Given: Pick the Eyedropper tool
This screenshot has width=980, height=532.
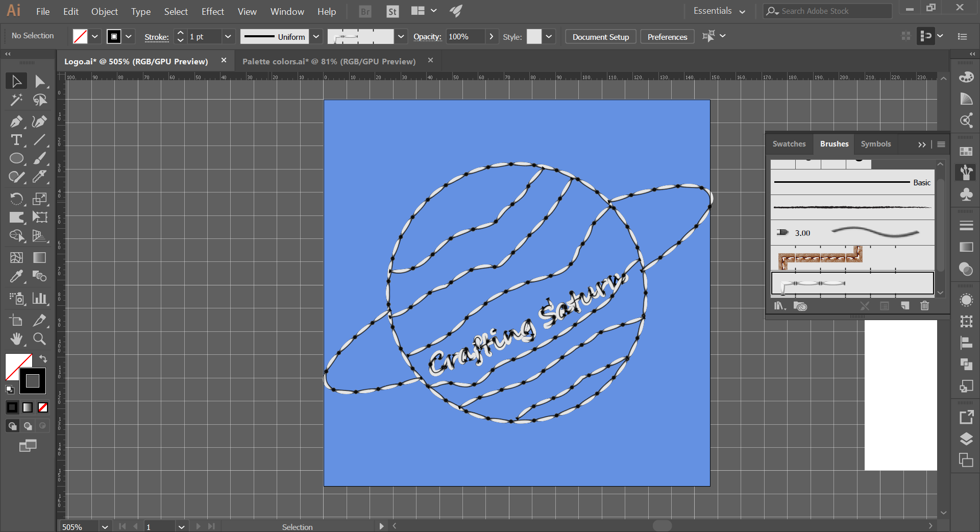Looking at the screenshot, I should (x=16, y=276).
